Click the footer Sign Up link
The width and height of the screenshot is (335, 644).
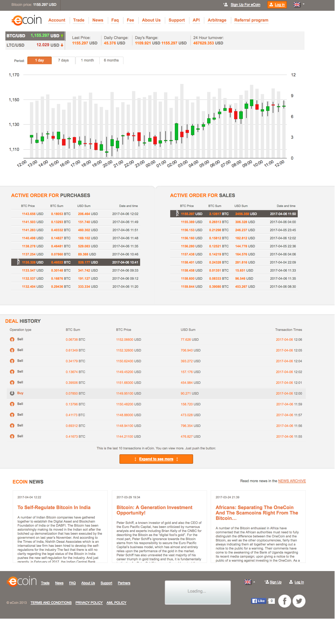coord(275,582)
